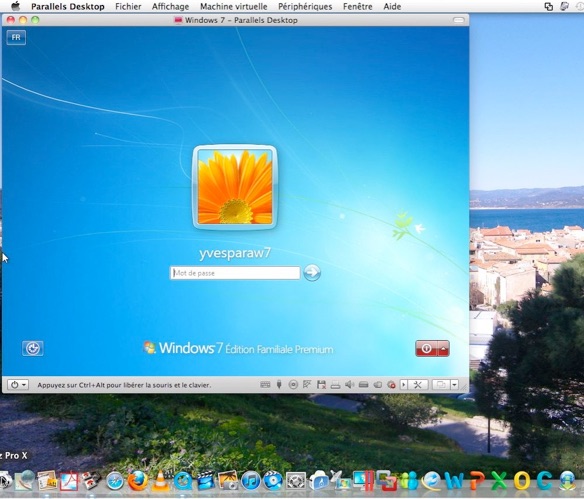Screen dimensions: 584x499
Task: Launch iPhoto from the Dock
Action: coord(228,480)
